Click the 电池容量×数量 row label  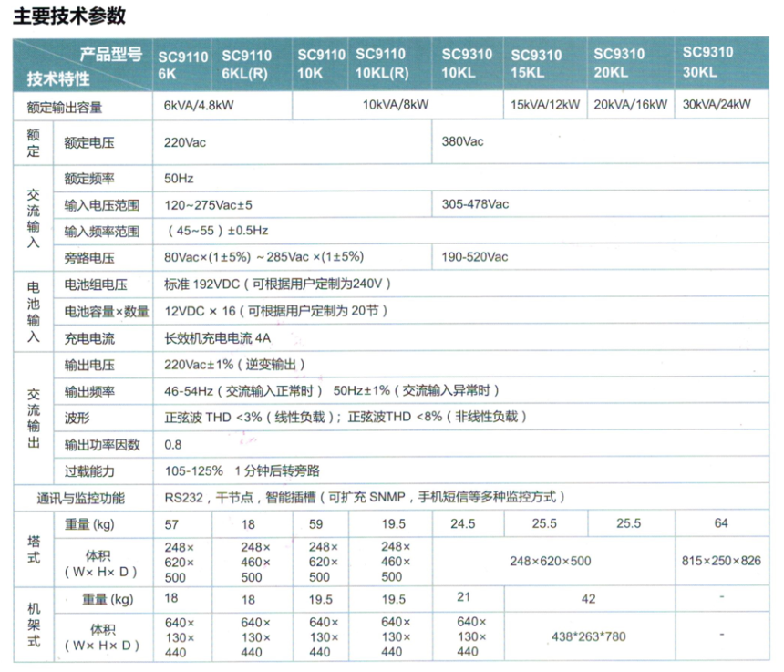[x=107, y=312]
